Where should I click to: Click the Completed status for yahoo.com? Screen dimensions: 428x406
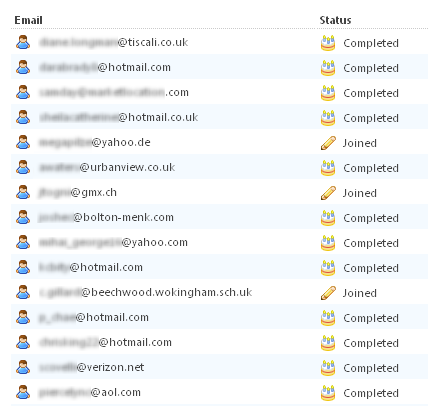[x=371, y=243]
